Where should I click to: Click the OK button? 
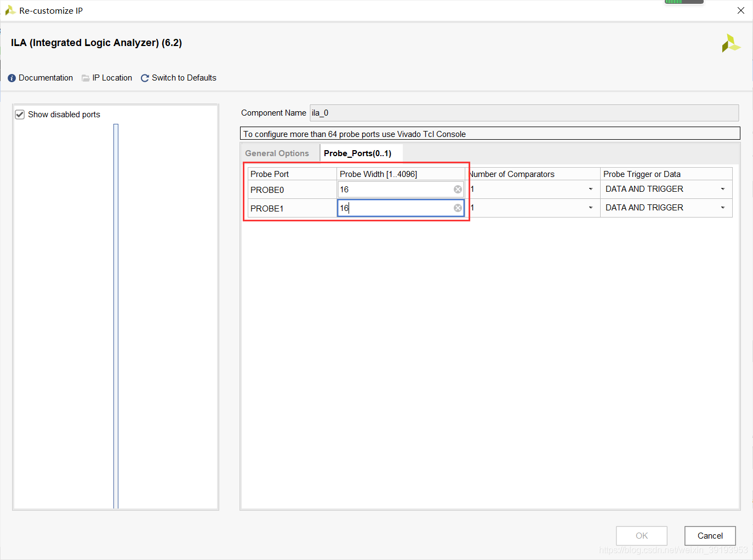642,536
